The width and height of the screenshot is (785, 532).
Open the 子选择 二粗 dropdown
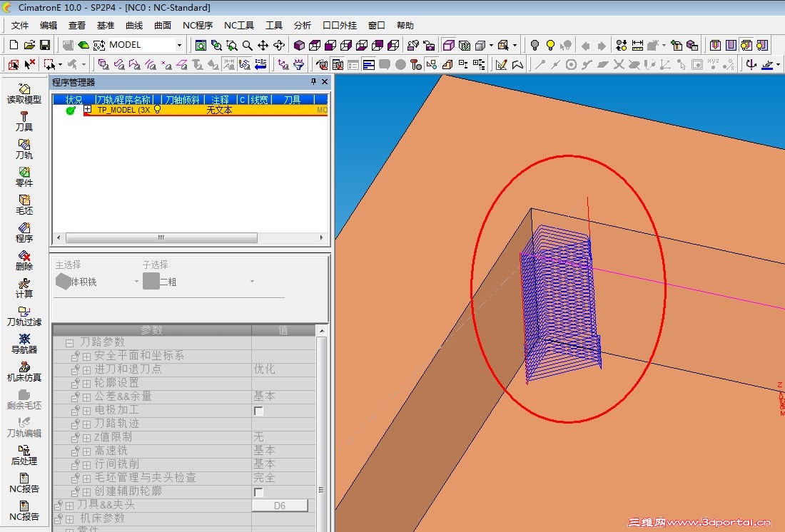[x=252, y=282]
